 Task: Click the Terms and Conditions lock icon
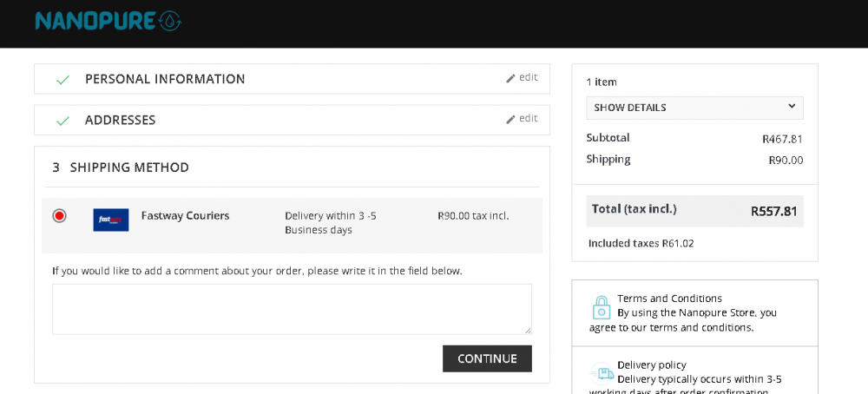pyautogui.click(x=601, y=307)
